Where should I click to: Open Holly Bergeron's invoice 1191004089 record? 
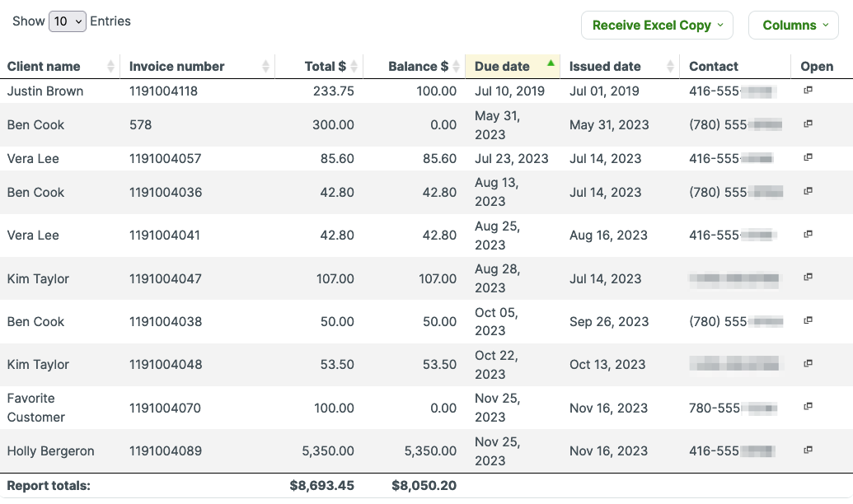point(808,450)
